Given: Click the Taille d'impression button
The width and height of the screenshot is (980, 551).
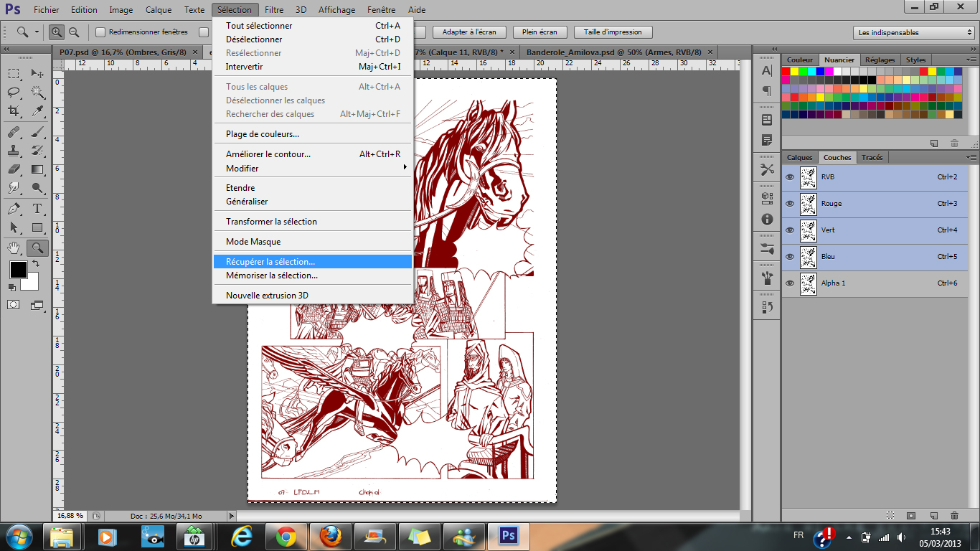Looking at the screenshot, I should [612, 32].
